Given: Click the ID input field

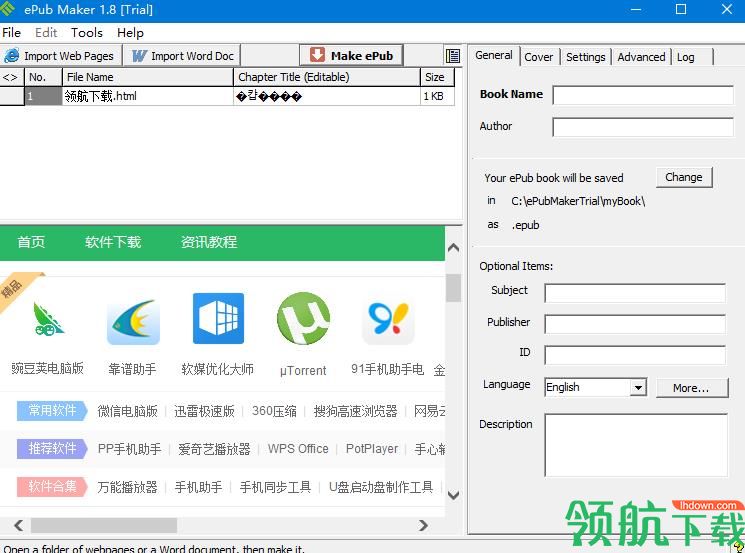Looking at the screenshot, I should pos(635,355).
